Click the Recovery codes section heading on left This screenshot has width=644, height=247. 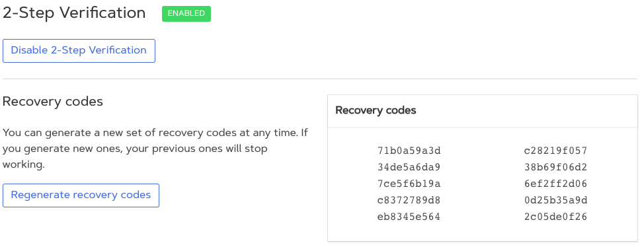click(x=53, y=101)
